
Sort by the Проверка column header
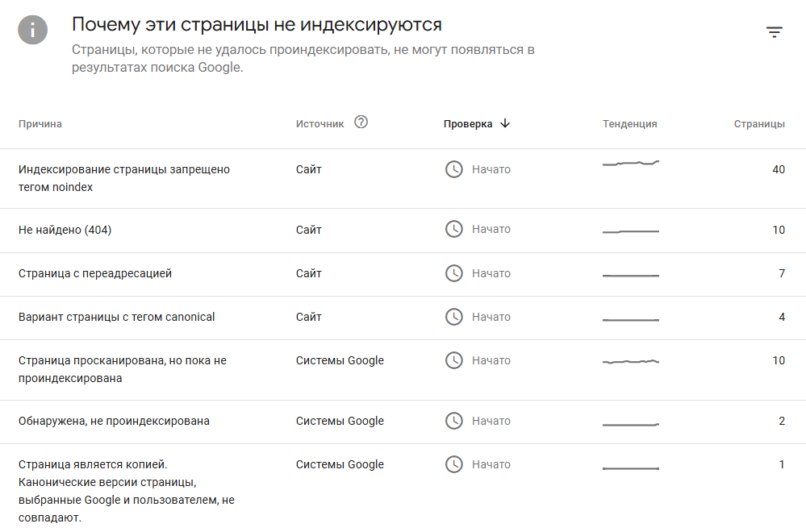point(468,124)
